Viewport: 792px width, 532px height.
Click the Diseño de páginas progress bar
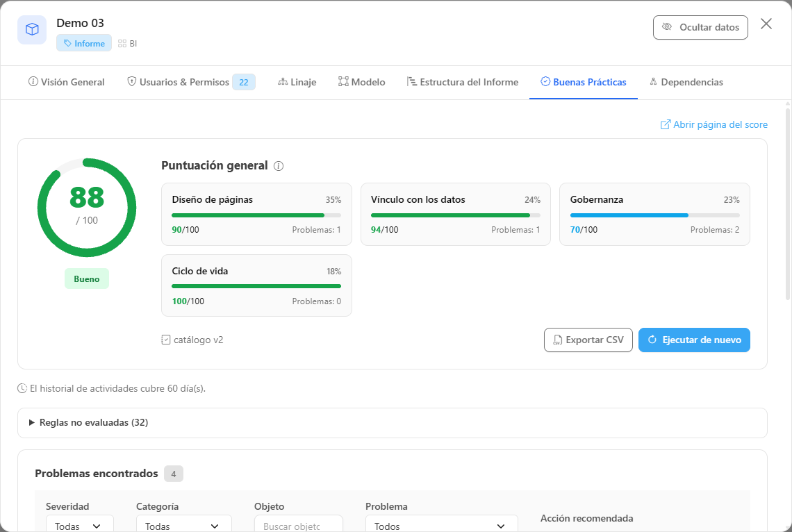coord(256,215)
